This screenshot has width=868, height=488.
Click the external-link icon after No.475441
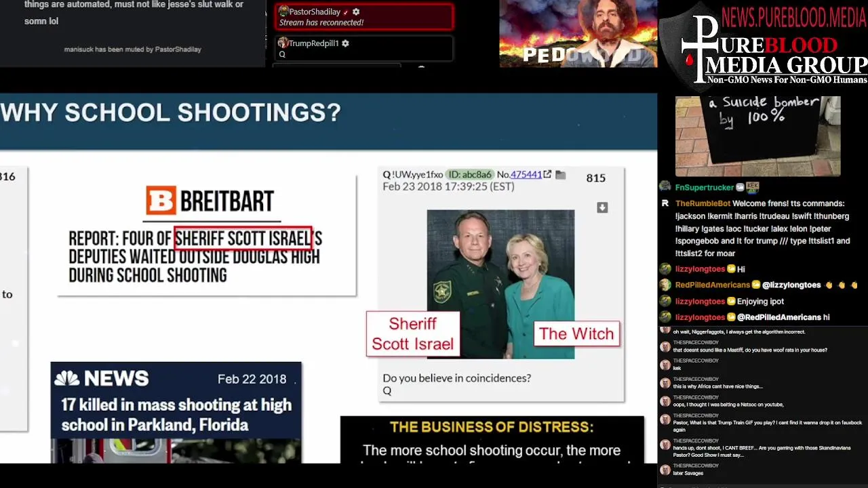pos(547,175)
